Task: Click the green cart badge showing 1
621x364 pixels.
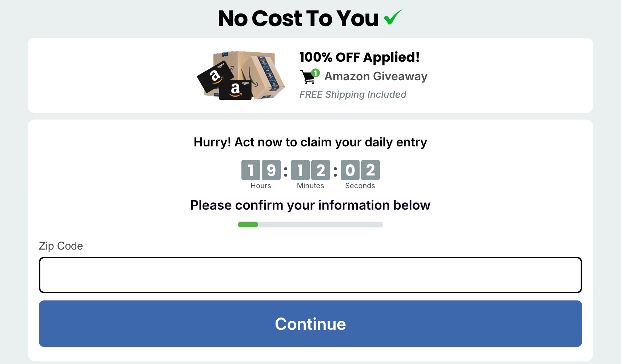Action: [x=316, y=73]
